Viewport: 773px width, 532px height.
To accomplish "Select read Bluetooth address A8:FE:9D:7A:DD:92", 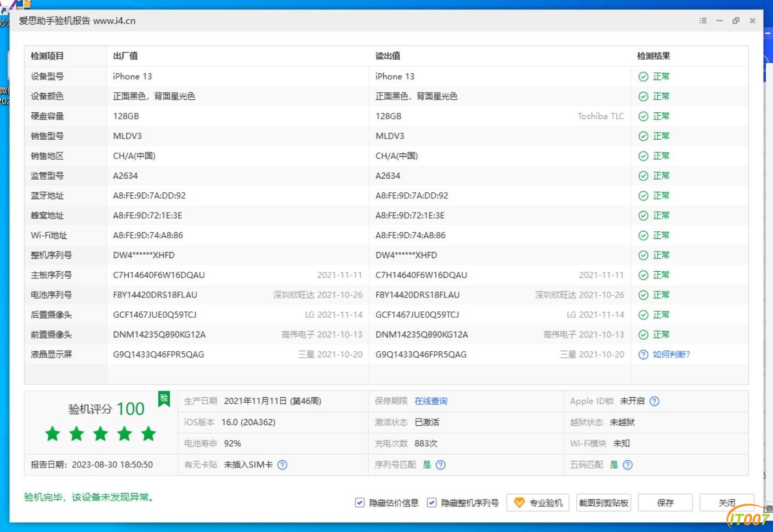I will coord(412,196).
